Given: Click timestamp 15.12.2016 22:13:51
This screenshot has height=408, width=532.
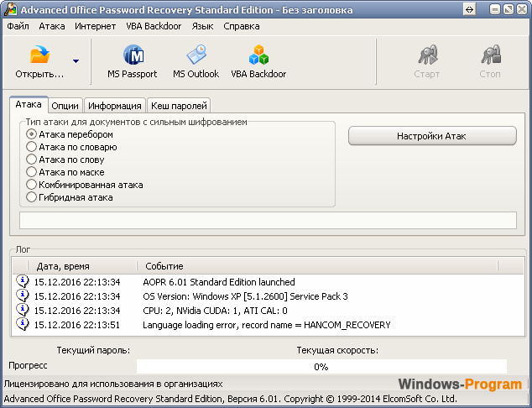Looking at the screenshot, I should pos(77,325).
